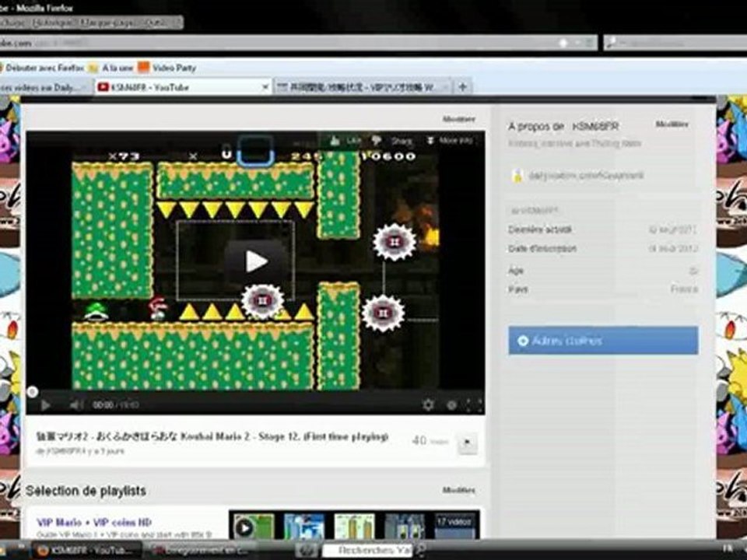Open More info on the video player

pyautogui.click(x=449, y=141)
